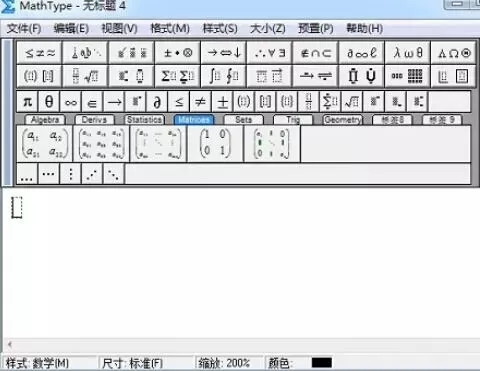Switch to the Algebra tab

click(45, 119)
